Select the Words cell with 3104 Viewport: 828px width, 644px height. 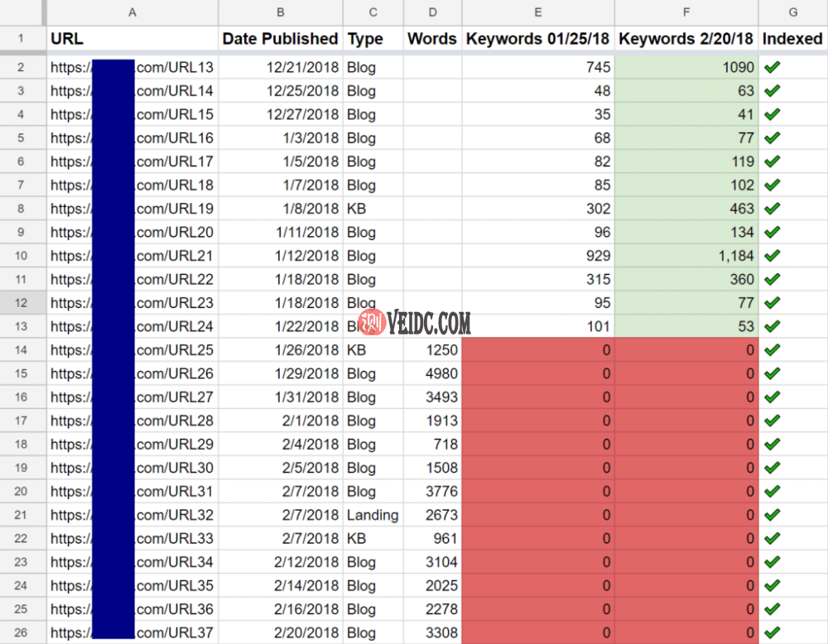pyautogui.click(x=432, y=562)
